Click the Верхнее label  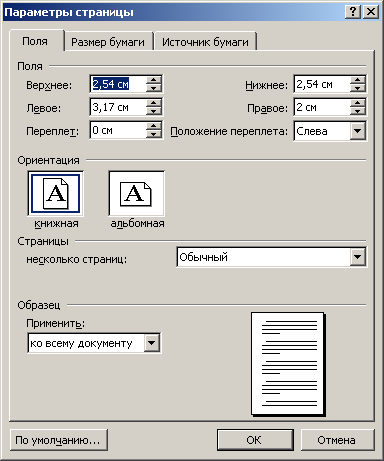tap(49, 85)
